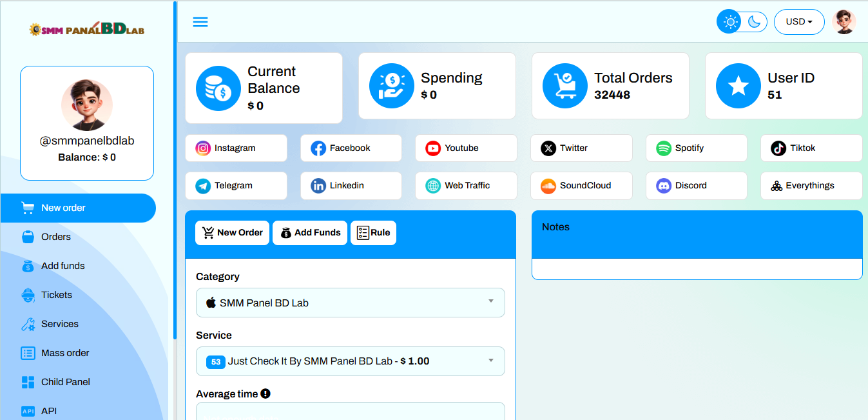
Task: Expand the Category dropdown
Action: point(350,303)
